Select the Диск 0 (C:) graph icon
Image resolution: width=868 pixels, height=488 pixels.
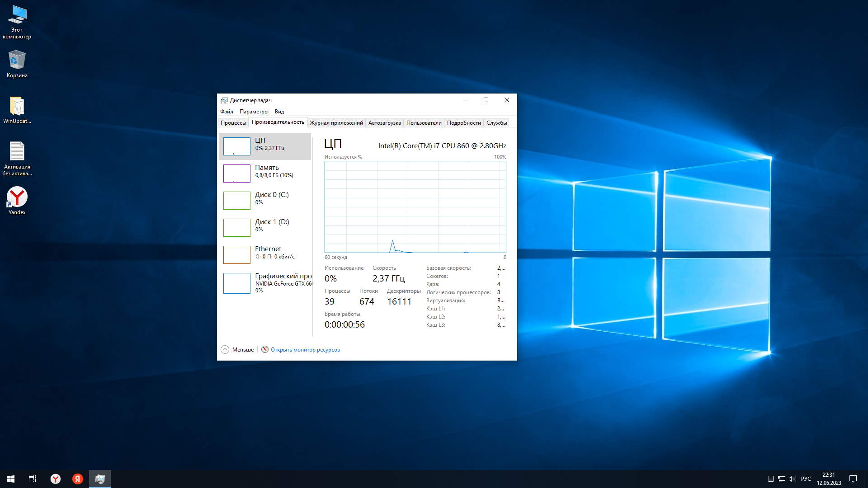(236, 201)
